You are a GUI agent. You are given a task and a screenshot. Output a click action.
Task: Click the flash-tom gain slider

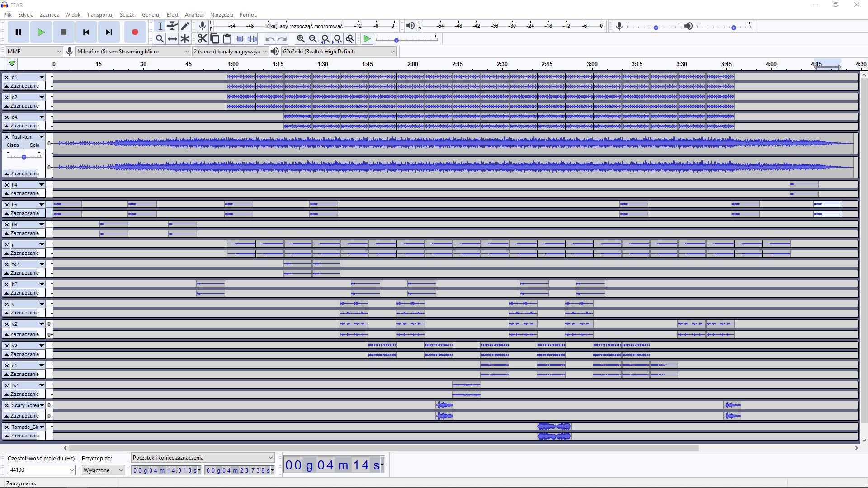coord(24,157)
